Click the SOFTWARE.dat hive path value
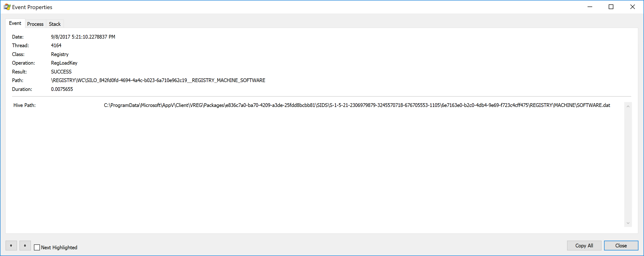The width and height of the screenshot is (644, 256). point(357,105)
